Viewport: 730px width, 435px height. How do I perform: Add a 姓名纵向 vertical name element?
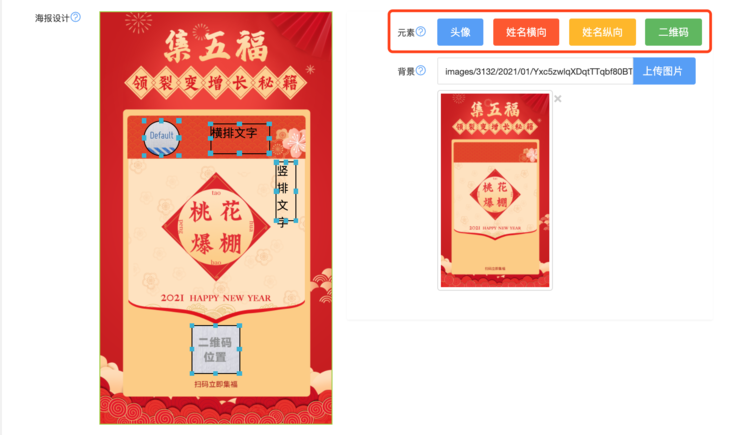pos(602,32)
